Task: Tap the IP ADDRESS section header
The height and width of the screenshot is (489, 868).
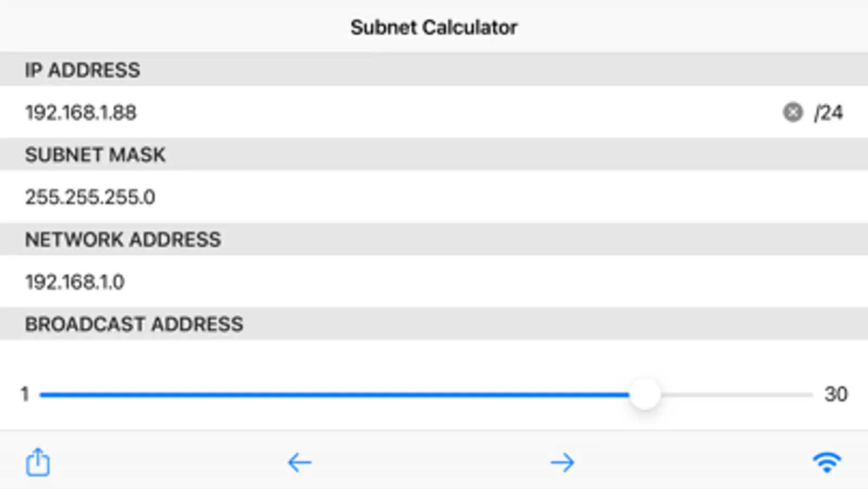Action: [x=83, y=70]
